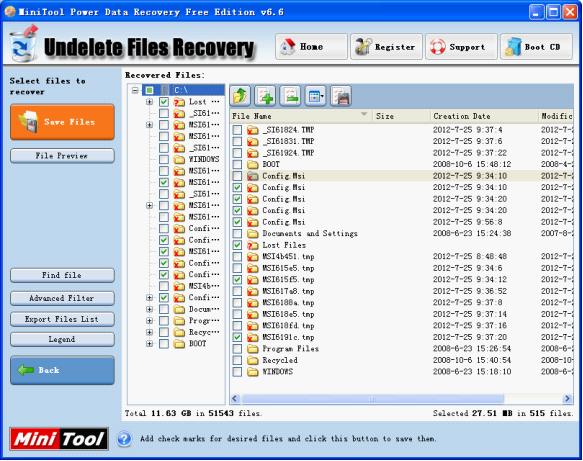Click the blue help question mark icon

click(x=124, y=439)
